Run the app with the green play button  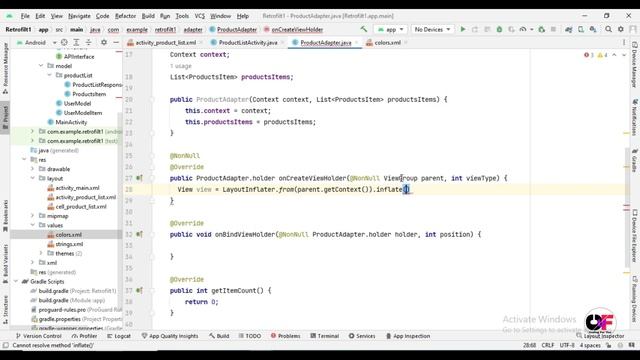pos(462,29)
